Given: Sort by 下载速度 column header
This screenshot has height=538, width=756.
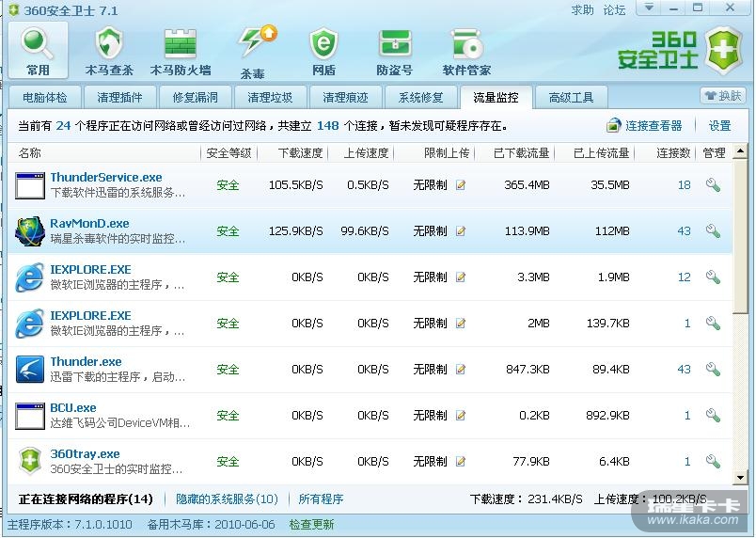Looking at the screenshot, I should (x=300, y=153).
